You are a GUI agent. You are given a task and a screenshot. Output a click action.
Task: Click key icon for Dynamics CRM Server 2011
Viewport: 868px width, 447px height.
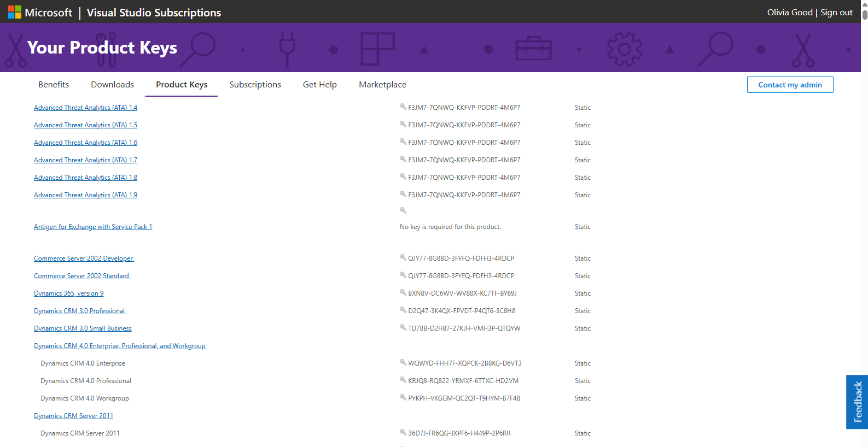[x=403, y=433]
